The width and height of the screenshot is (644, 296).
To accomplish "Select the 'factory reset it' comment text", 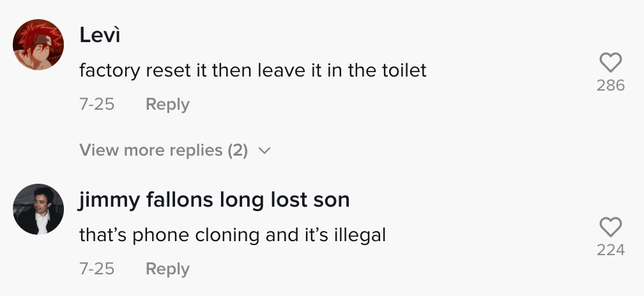I will [x=252, y=71].
